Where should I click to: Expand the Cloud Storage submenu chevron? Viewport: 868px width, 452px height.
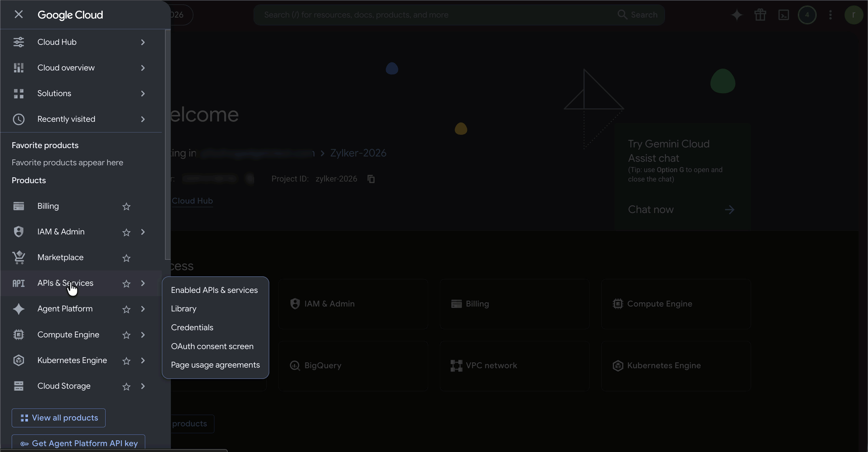[x=143, y=386]
